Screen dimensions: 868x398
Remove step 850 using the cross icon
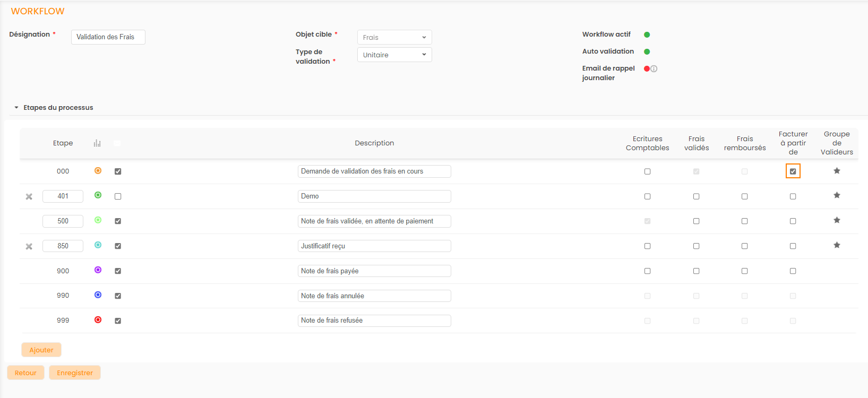tap(29, 247)
